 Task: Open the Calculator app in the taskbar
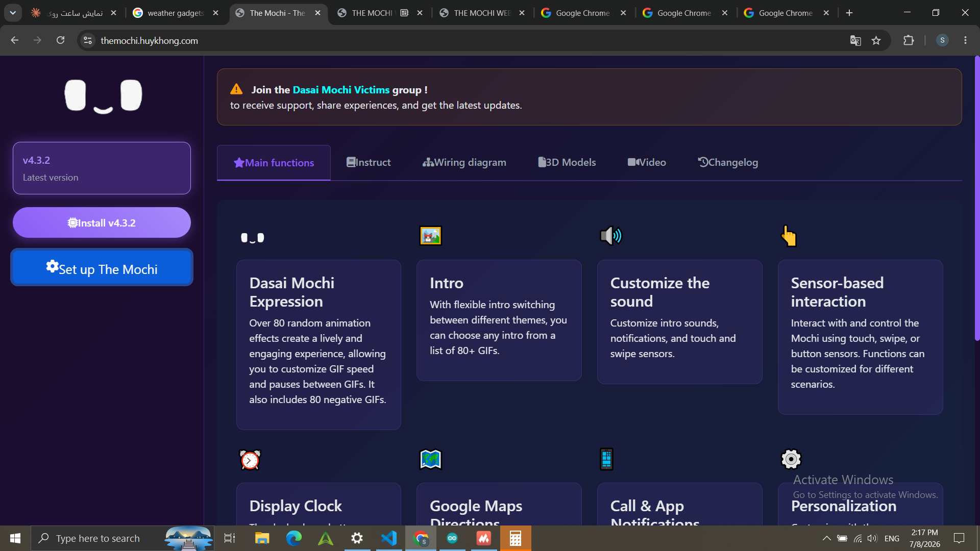click(x=516, y=538)
